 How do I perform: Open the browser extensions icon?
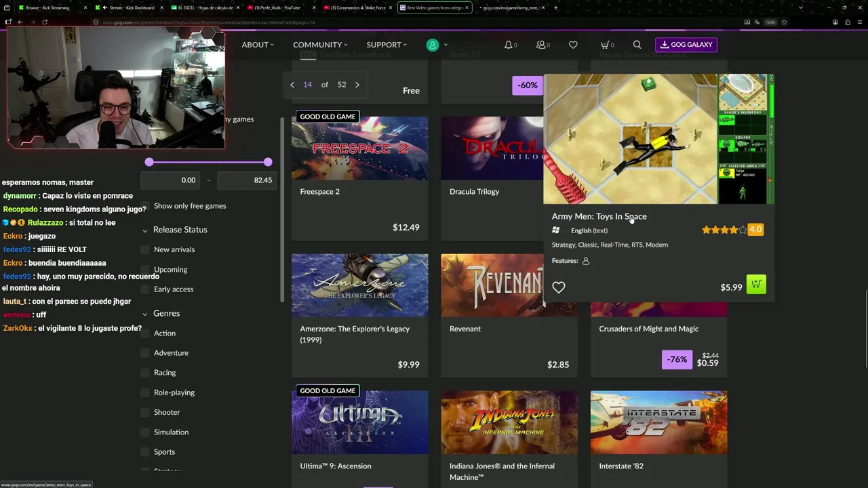847,22
